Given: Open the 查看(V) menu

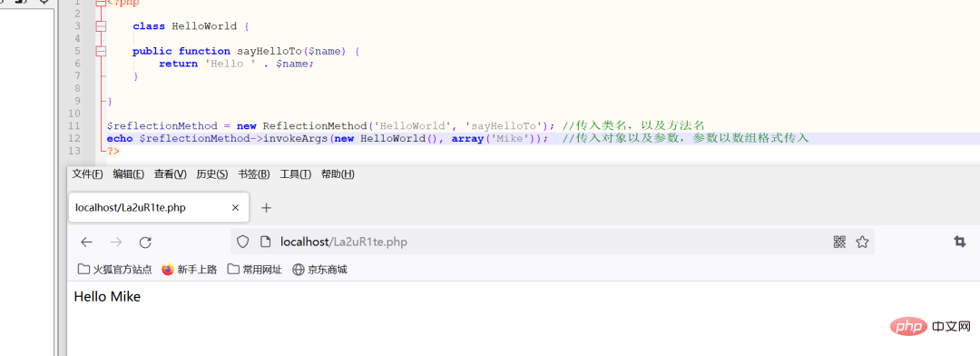Looking at the screenshot, I should 171,174.
